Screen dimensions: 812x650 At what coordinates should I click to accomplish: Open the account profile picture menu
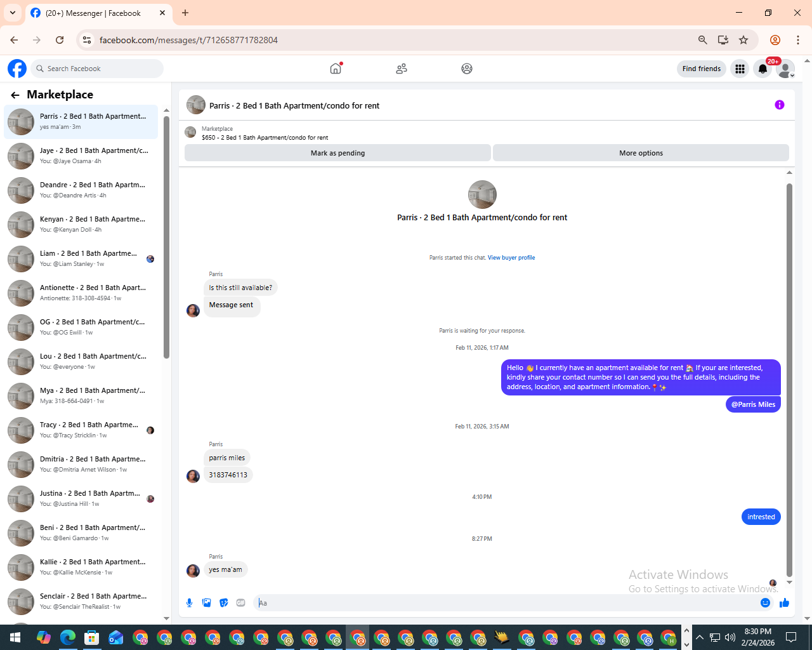click(x=785, y=69)
